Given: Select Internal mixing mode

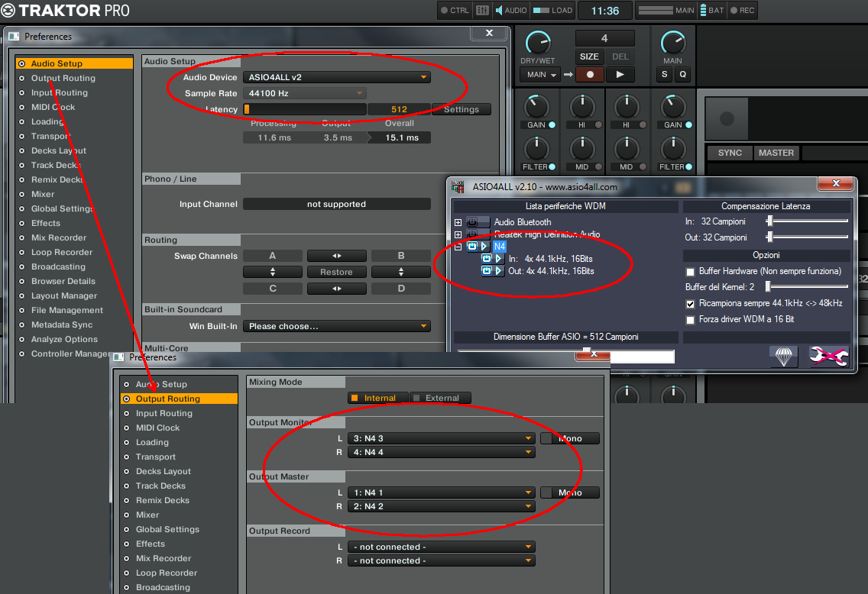Looking at the screenshot, I should click(379, 399).
